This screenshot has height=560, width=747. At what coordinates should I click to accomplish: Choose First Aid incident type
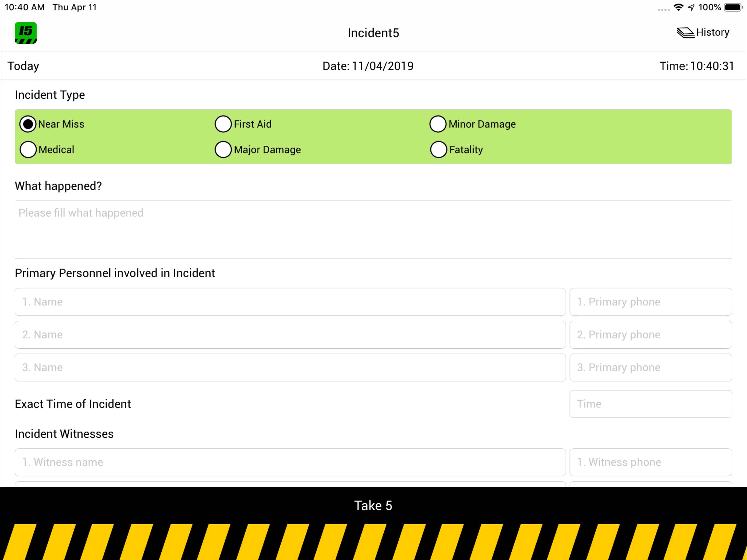coord(223,124)
